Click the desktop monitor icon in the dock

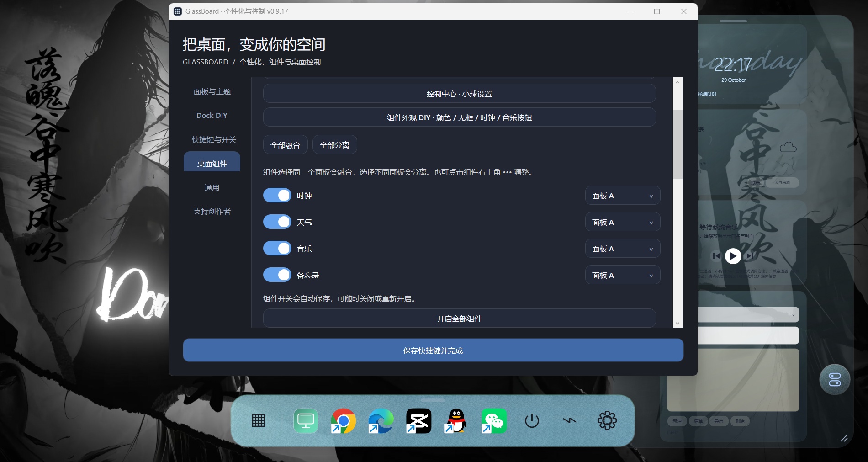pos(306,420)
